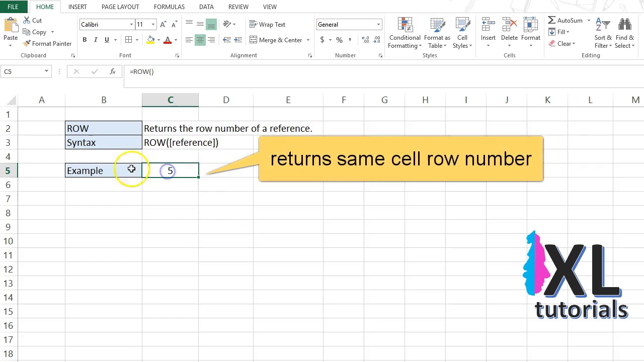The image size is (644, 362).
Task: Increase decimal places
Action: tap(365, 40)
